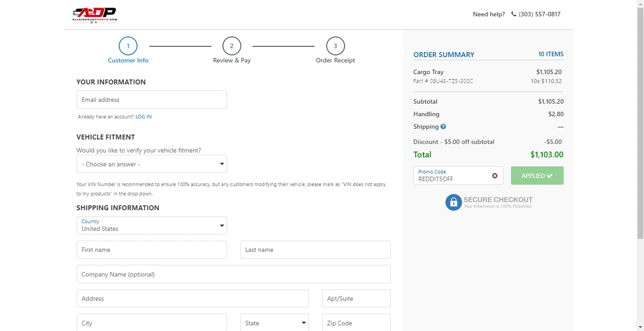This screenshot has height=331, width=644.
Task: Click the scrollbar down arrow
Action: point(640,327)
